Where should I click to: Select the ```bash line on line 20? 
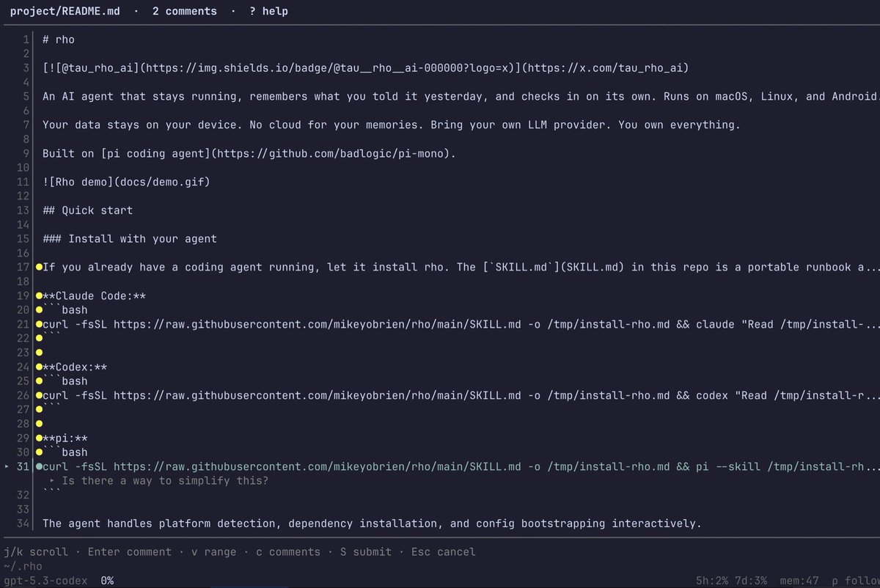point(65,309)
